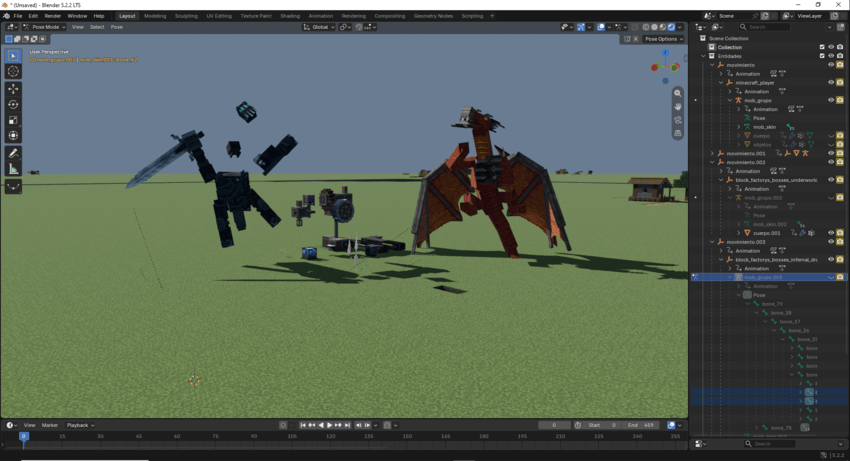Open viewport Pose menu
Screen dimensions: 850x461
click(117, 27)
